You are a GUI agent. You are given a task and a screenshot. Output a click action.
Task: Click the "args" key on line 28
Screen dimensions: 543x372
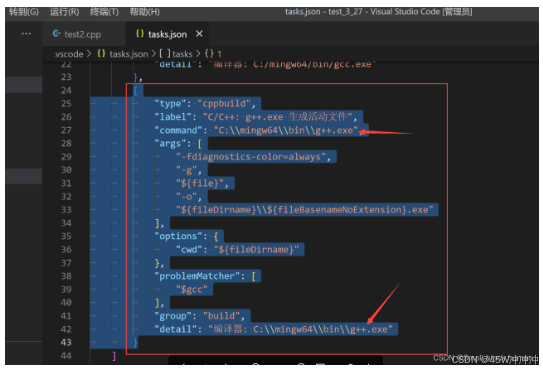coord(170,143)
